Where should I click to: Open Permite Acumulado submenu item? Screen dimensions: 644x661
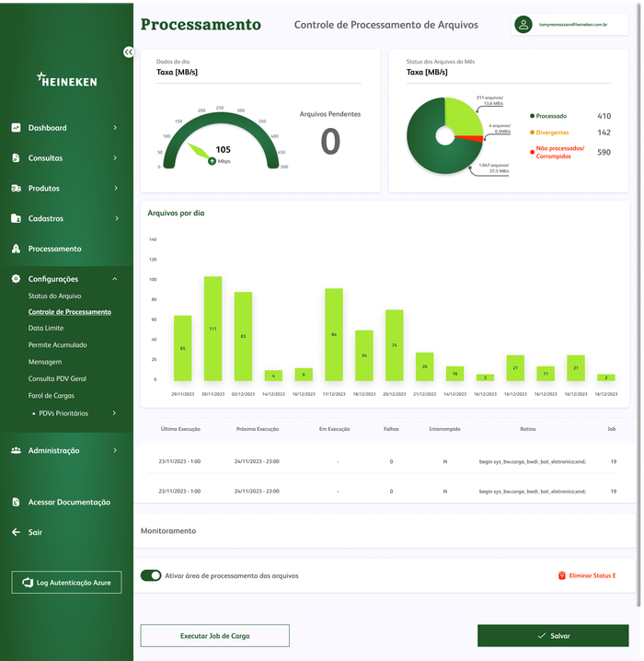[57, 344]
